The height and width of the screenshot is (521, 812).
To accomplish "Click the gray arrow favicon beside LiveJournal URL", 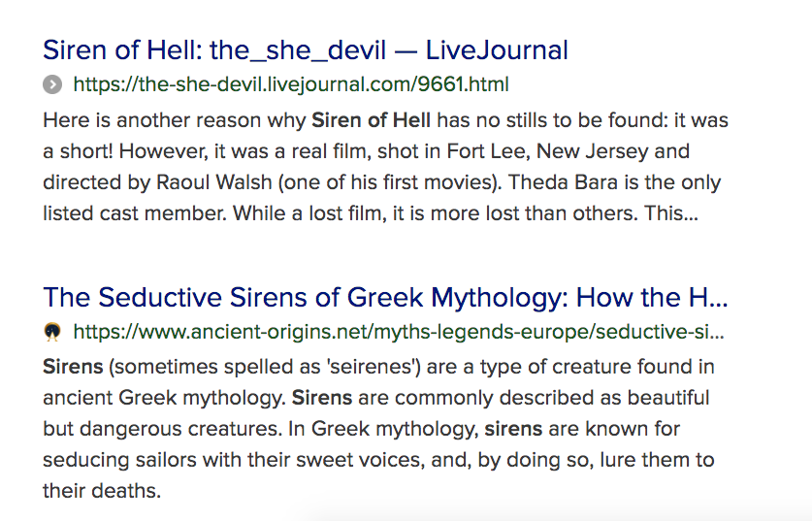I will click(x=52, y=84).
